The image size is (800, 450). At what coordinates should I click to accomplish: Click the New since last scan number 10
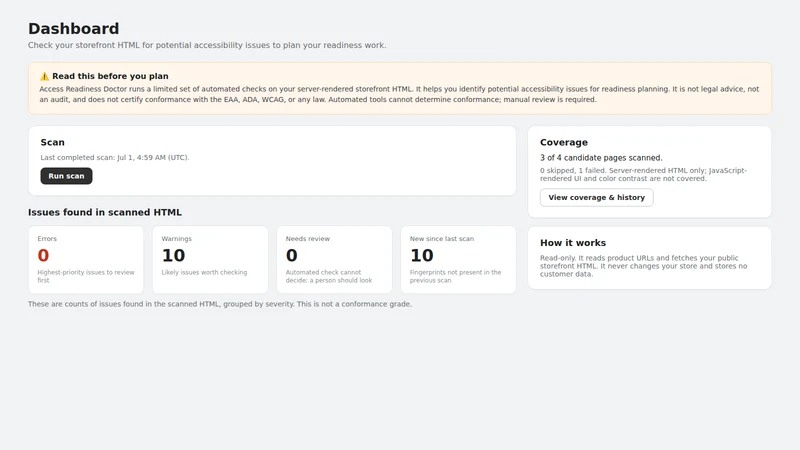[x=422, y=255]
